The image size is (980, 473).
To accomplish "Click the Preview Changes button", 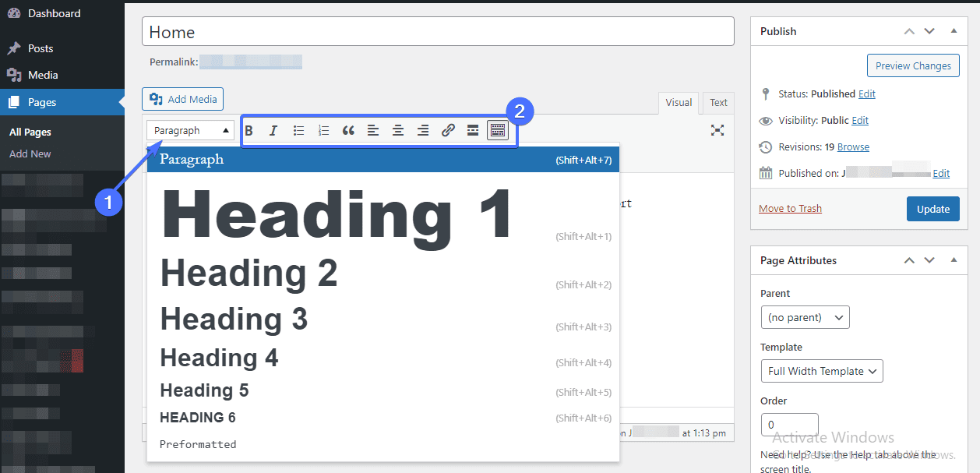I will 913,65.
